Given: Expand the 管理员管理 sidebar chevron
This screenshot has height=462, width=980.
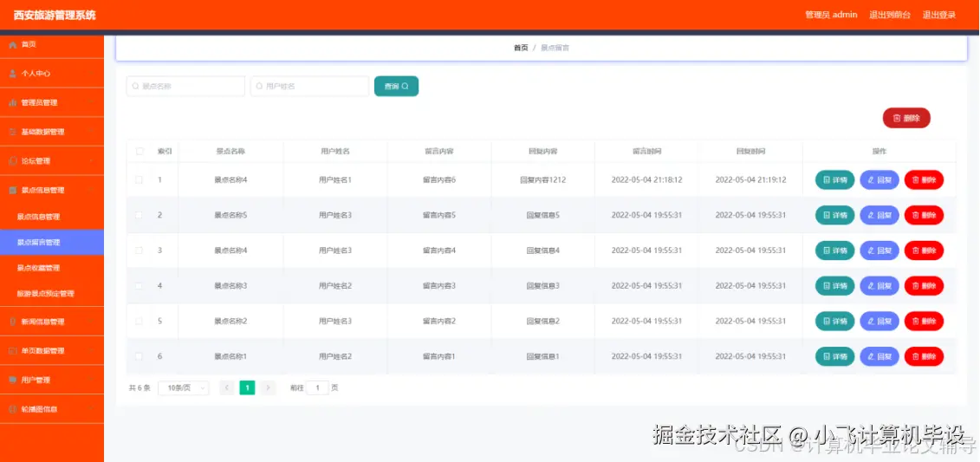Looking at the screenshot, I should point(91,102).
